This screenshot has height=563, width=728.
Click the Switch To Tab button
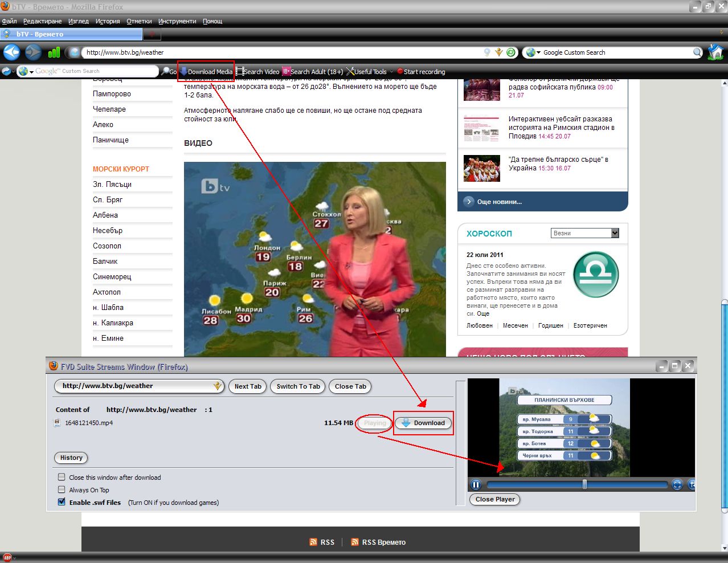298,386
